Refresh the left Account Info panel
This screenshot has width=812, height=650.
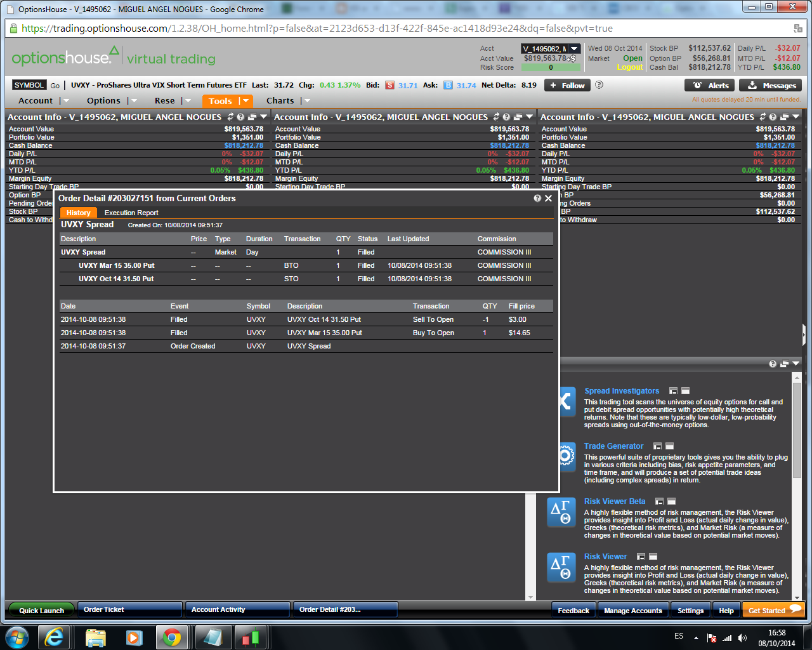(231, 117)
